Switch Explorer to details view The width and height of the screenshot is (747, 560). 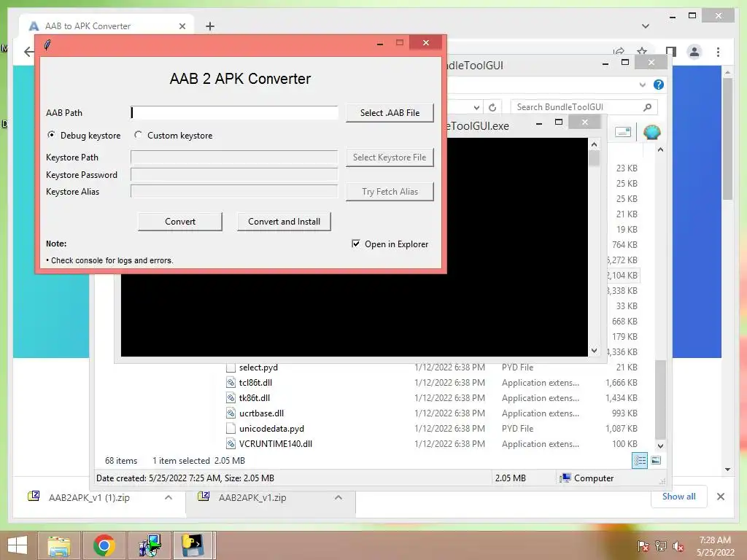[x=639, y=460]
